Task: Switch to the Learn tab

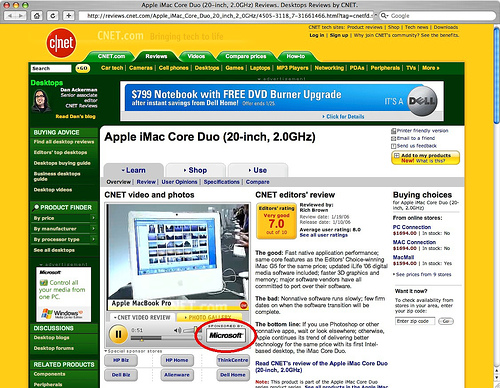Action: pos(133,170)
